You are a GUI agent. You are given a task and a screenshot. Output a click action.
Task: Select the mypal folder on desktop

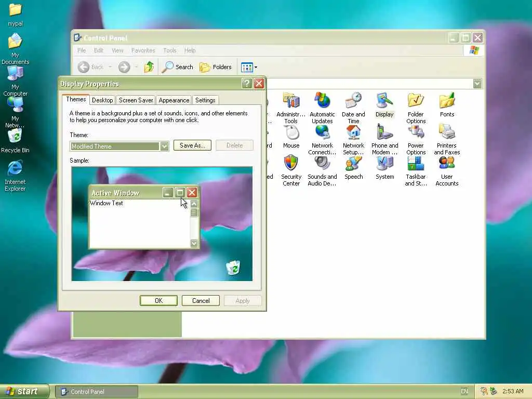(x=15, y=15)
